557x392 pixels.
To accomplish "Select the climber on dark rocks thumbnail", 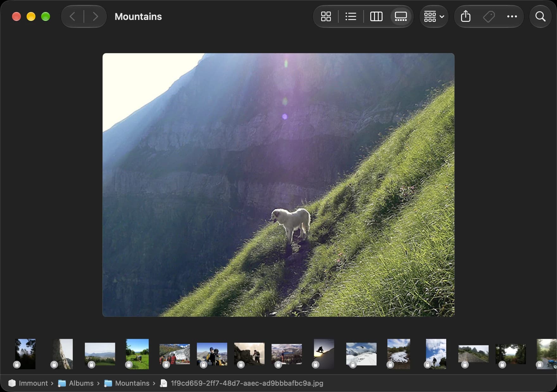I will pos(249,354).
